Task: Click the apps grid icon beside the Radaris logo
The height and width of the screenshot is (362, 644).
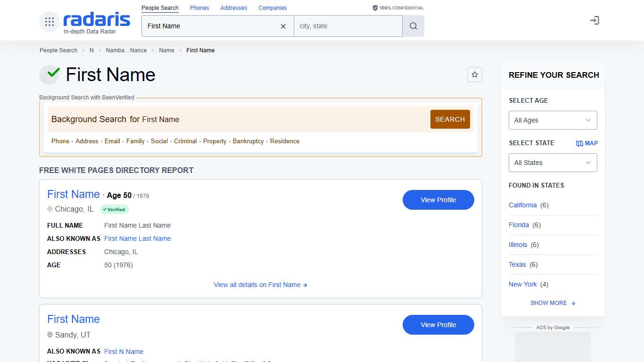Action: (x=49, y=21)
